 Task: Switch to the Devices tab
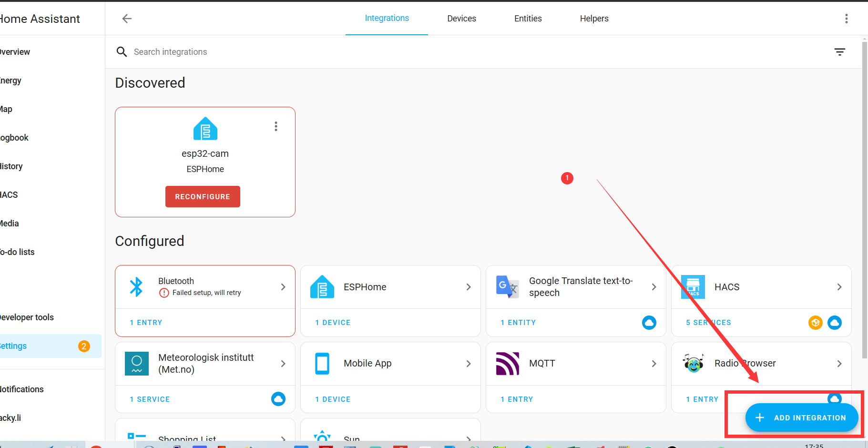coord(461,19)
